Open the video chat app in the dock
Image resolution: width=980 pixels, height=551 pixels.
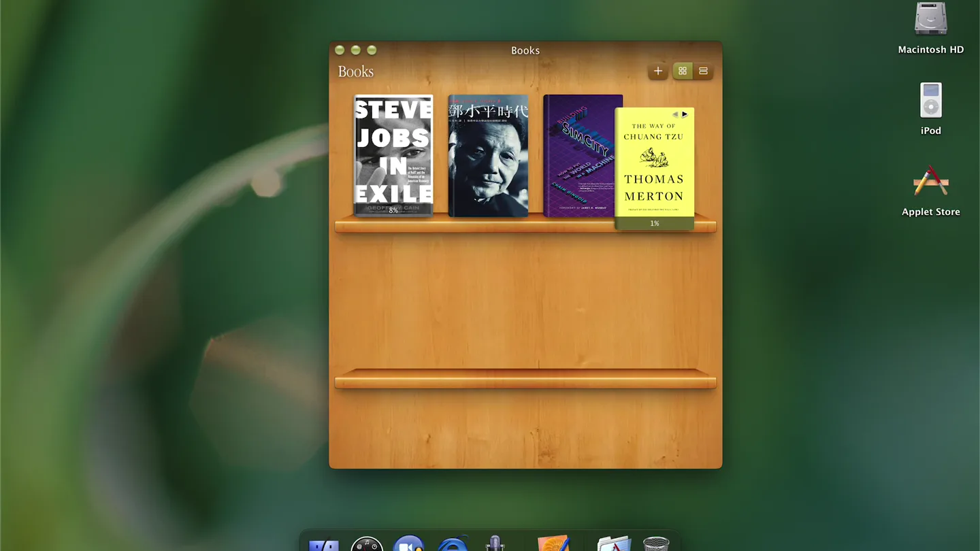(409, 544)
